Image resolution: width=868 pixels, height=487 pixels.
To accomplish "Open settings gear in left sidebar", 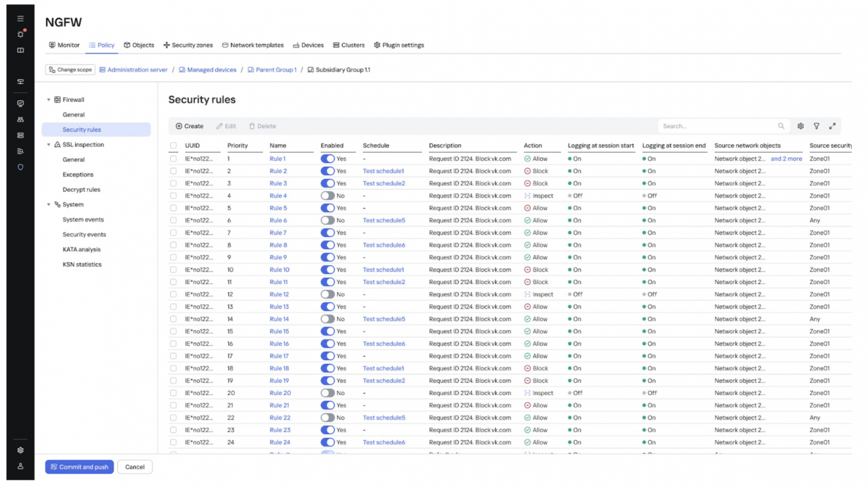I will coord(21,450).
